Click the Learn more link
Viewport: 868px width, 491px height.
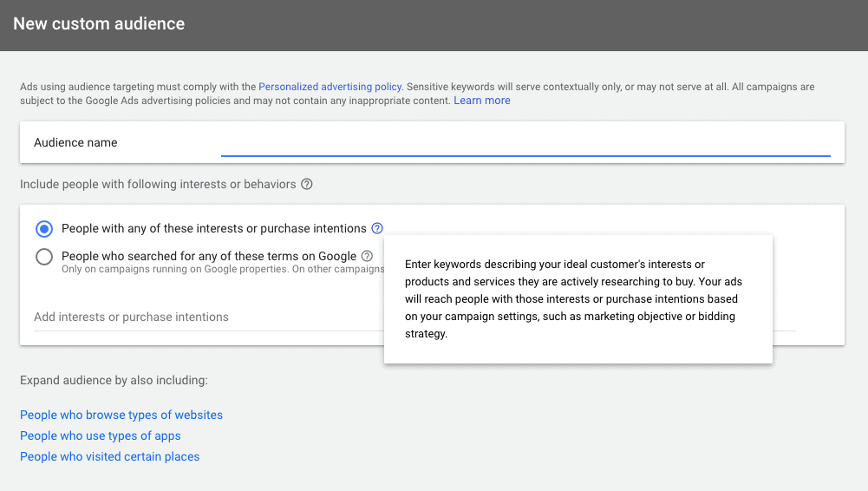pos(482,101)
